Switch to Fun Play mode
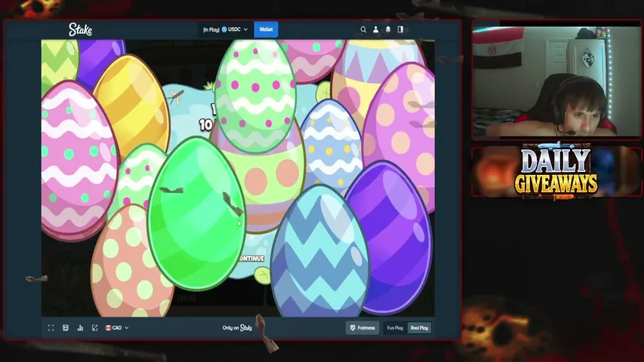 tap(395, 328)
